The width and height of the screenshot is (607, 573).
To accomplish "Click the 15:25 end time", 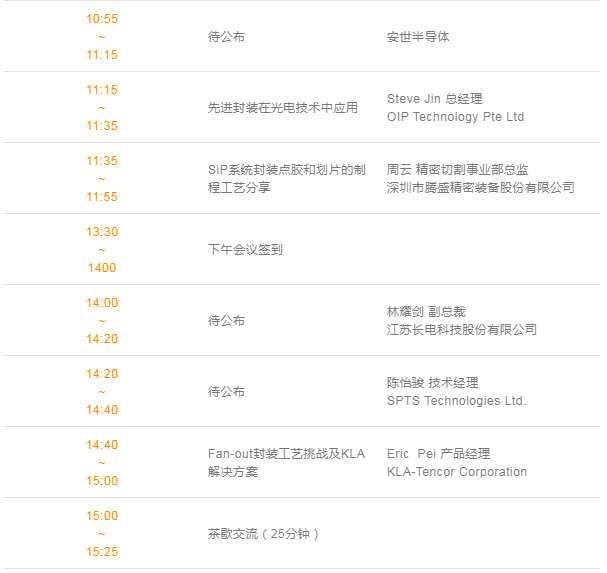I will click(x=102, y=552).
